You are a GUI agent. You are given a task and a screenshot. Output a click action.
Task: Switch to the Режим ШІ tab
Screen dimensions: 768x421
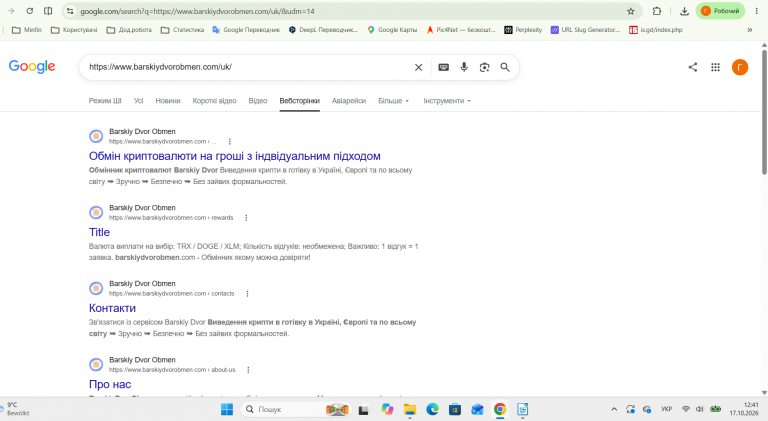pos(105,101)
